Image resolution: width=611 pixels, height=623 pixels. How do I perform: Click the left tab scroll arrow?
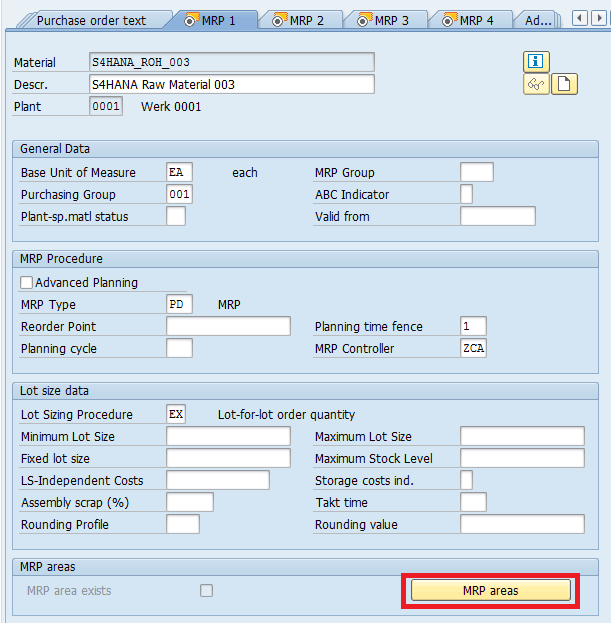[x=580, y=18]
